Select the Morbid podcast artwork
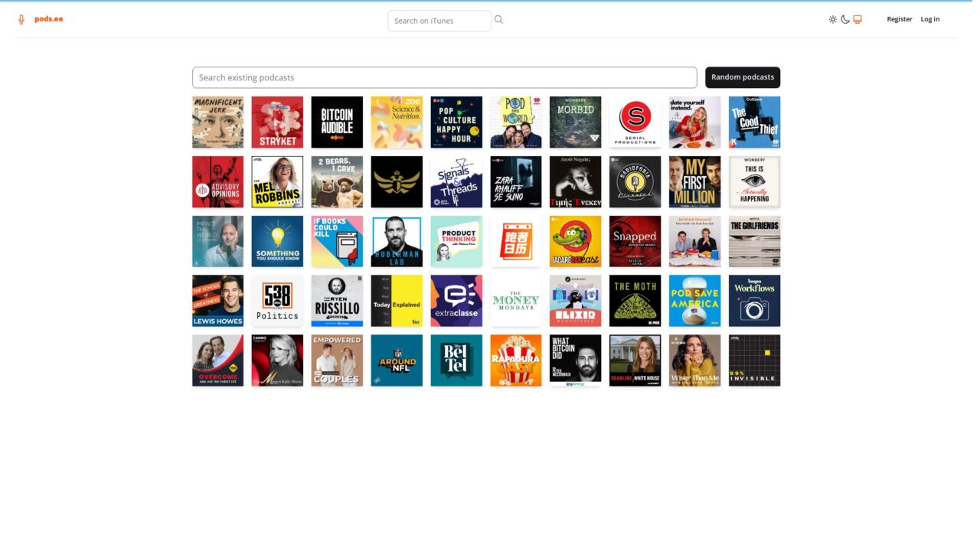The width and height of the screenshot is (980, 551). 575,122
